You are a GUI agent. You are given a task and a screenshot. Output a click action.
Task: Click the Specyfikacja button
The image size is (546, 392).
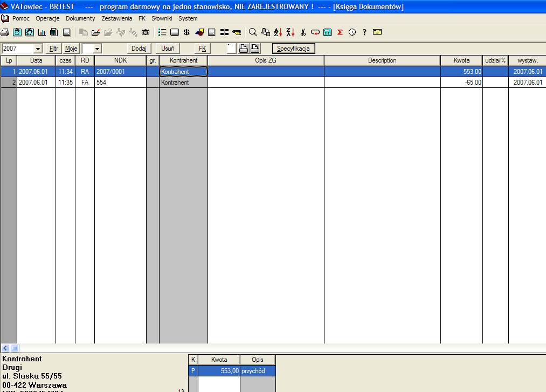(x=293, y=49)
